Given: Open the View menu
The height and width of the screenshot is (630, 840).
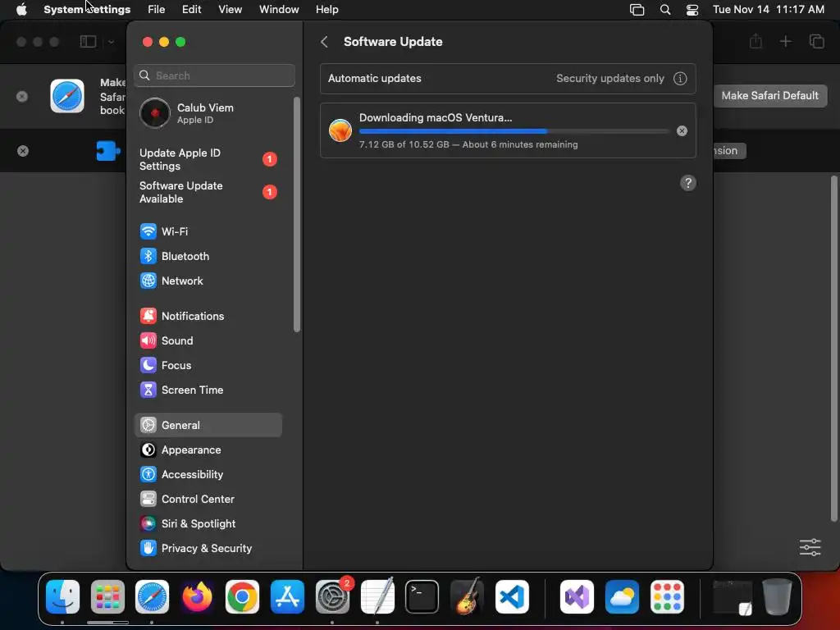Looking at the screenshot, I should tap(230, 10).
